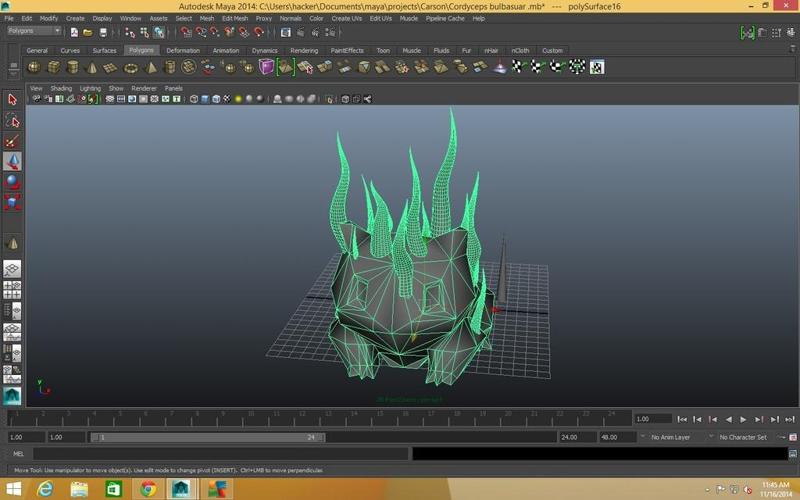Toggle highlighted bracketed icon at status line right
The height and width of the screenshot is (500, 800).
click(747, 33)
